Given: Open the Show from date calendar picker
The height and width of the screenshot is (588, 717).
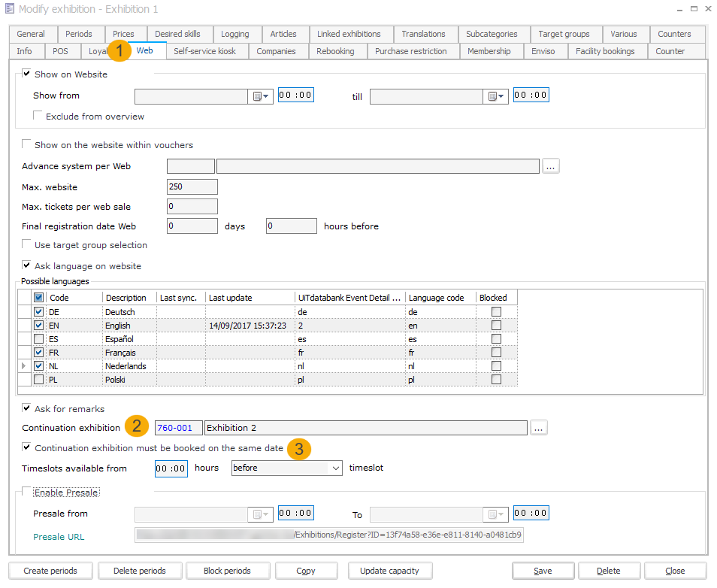Looking at the screenshot, I should 260,96.
